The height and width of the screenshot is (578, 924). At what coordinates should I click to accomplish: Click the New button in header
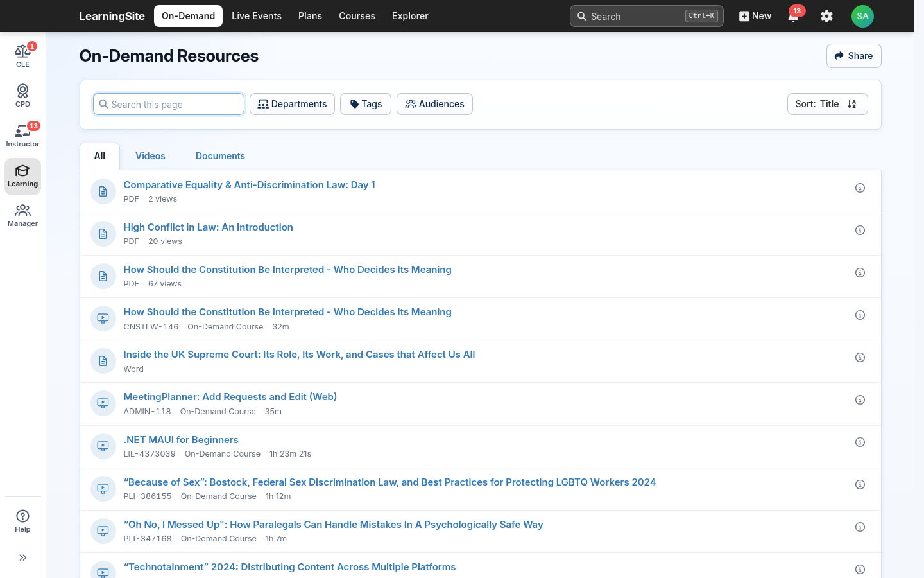(x=755, y=16)
